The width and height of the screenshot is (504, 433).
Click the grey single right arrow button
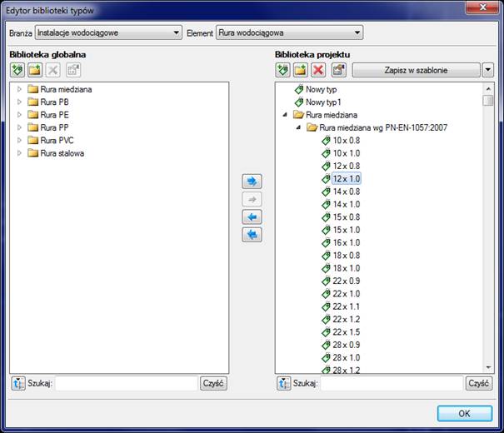252,199
